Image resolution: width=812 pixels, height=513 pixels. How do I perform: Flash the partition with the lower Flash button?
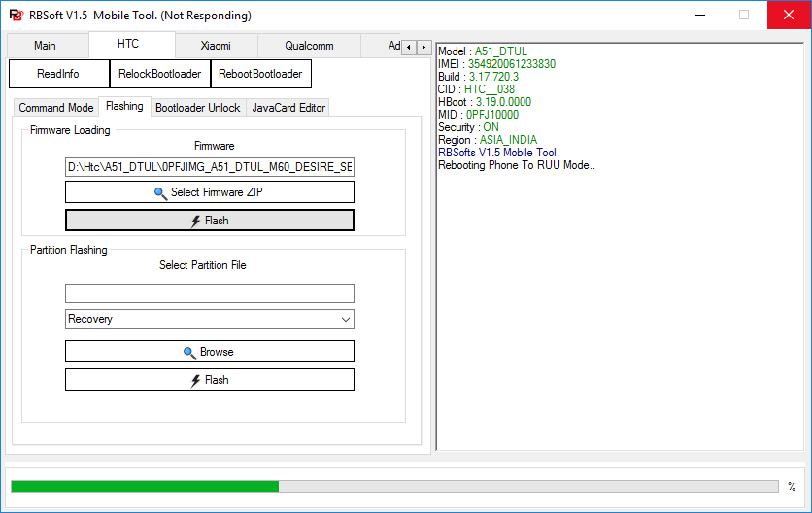[210, 379]
